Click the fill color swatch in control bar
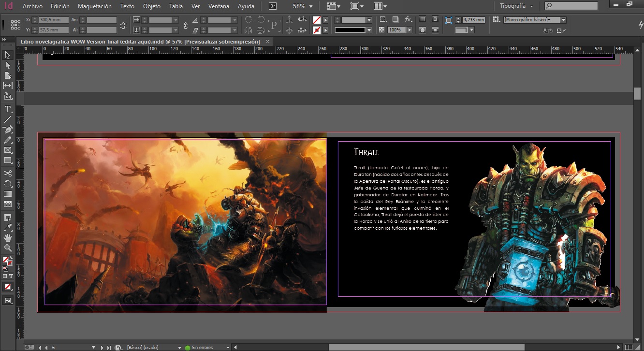Screen dimensions: 644x351 (317, 20)
